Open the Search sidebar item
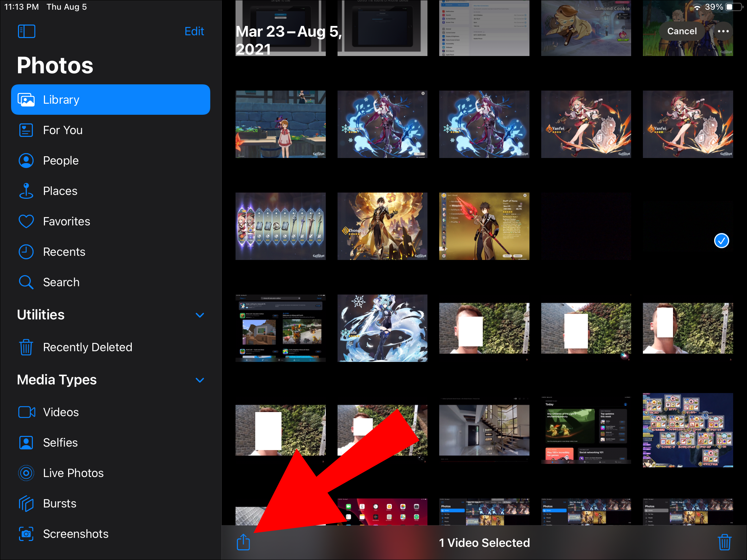 pyautogui.click(x=61, y=282)
